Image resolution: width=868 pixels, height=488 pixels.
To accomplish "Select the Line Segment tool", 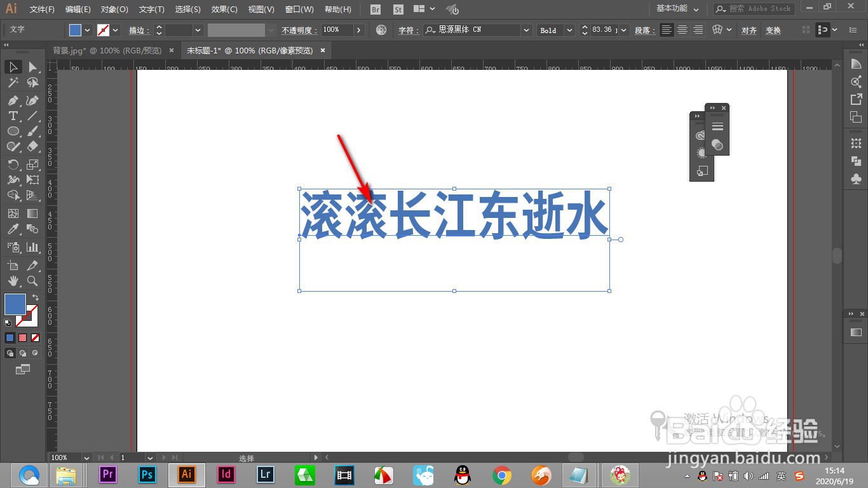I will 32,116.
